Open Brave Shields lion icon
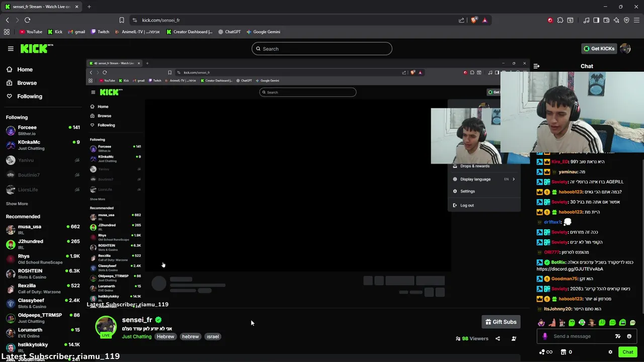Screen dimensions: 644x362 (x=474, y=20)
